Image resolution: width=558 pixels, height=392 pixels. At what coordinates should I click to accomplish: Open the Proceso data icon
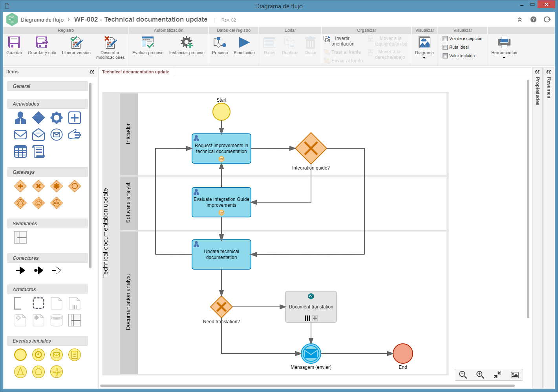[220, 42]
